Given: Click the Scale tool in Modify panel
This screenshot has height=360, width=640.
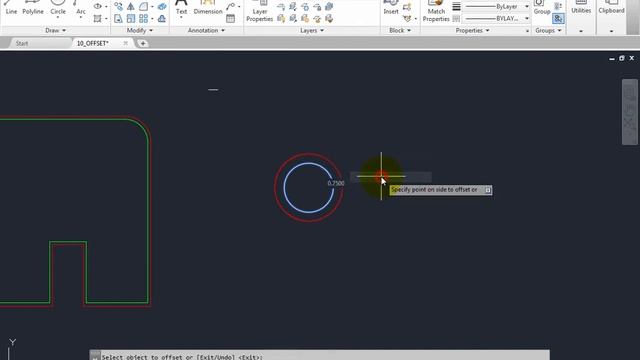Looking at the screenshot, I should tap(131, 19).
